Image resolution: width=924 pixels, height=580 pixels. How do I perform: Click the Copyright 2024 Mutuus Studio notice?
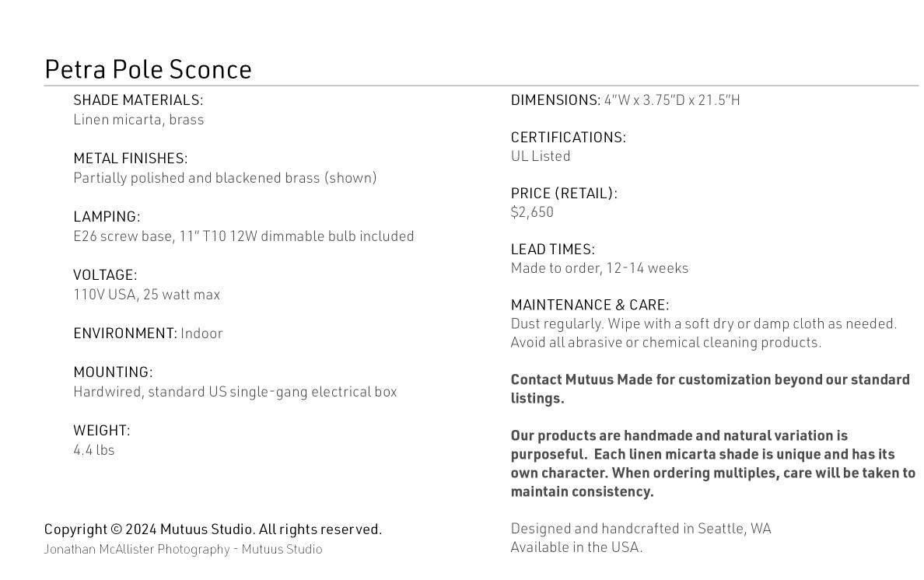[212, 529]
